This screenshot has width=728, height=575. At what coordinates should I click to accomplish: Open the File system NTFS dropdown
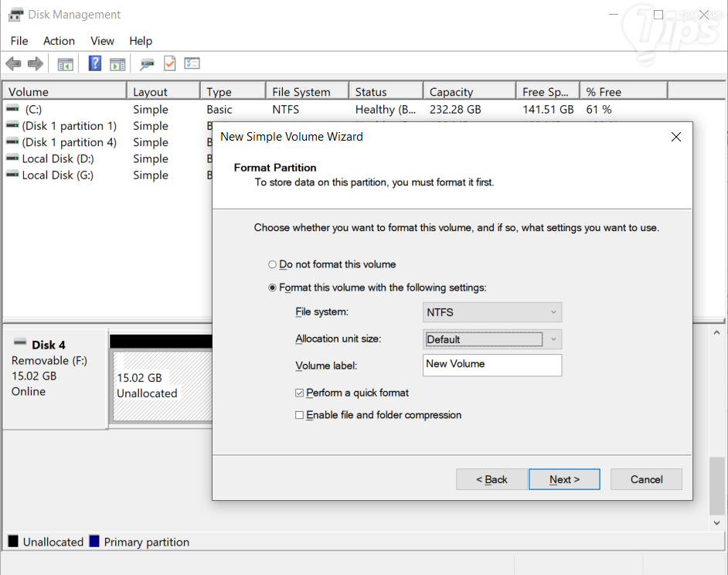[x=492, y=312]
